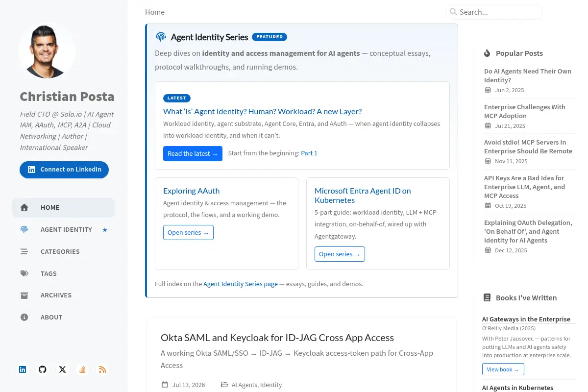Viewport: 588px width, 392px height.
Task: Open AGENT IDENTITY in the sidebar
Action: 64,229
